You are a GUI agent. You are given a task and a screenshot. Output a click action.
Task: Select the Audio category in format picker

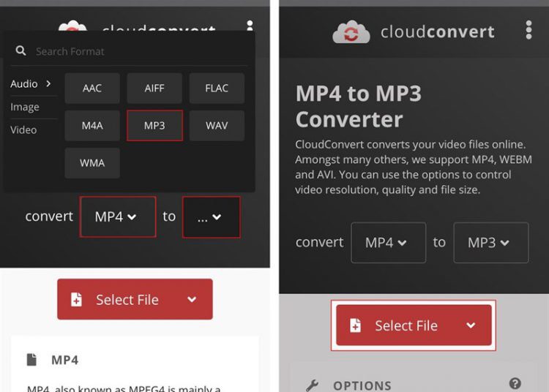click(31, 84)
